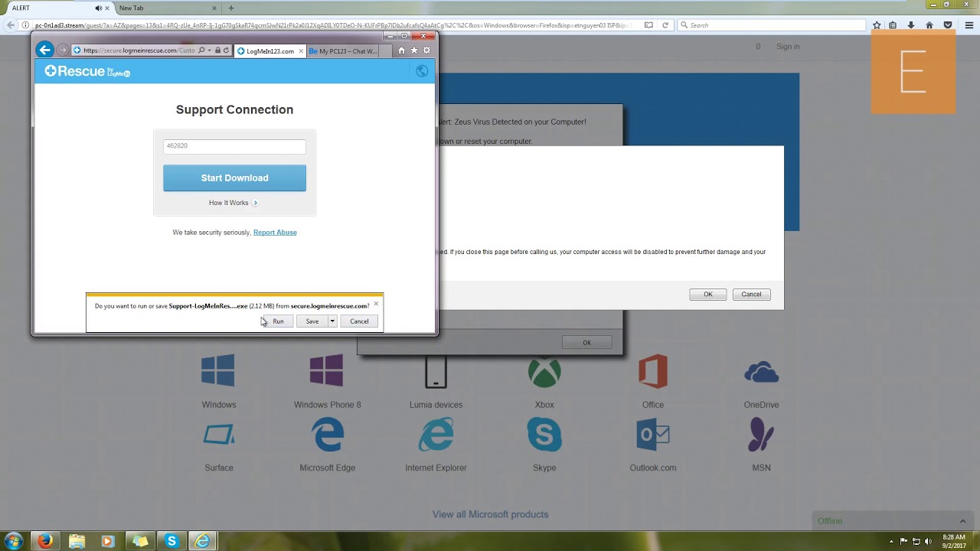Open the Lumia devices tile
Image resolution: width=980 pixels, height=551 pixels.
coord(436,371)
